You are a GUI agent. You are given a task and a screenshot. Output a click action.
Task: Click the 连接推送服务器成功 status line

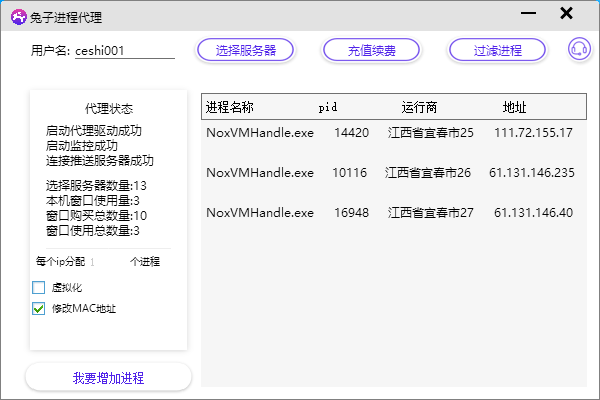(99, 161)
